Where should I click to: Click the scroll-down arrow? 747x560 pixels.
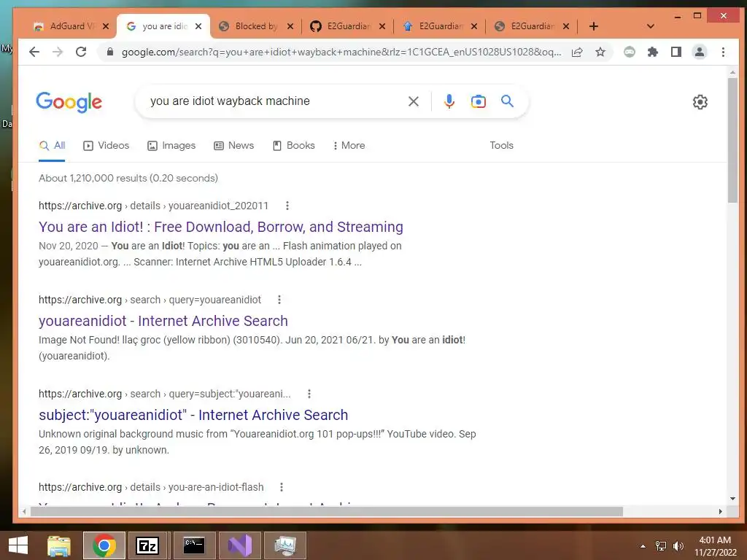click(732, 499)
